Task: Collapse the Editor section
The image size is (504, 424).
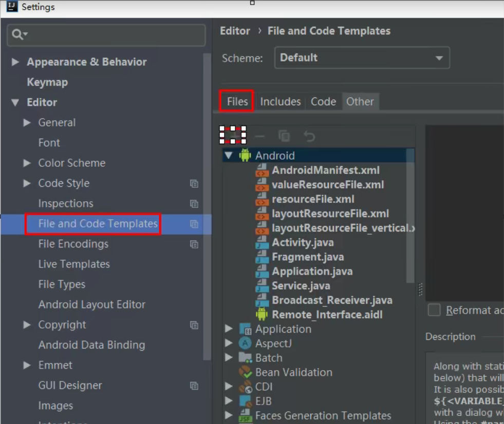Action: click(15, 103)
